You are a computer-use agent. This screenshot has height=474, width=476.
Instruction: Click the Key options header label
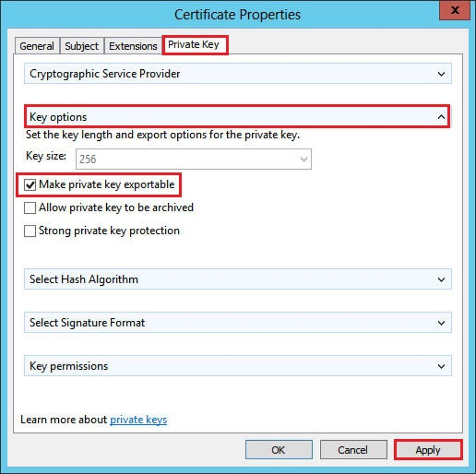coord(58,117)
